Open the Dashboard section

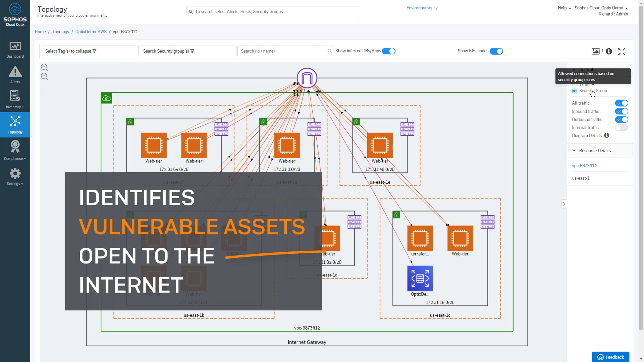[x=15, y=50]
